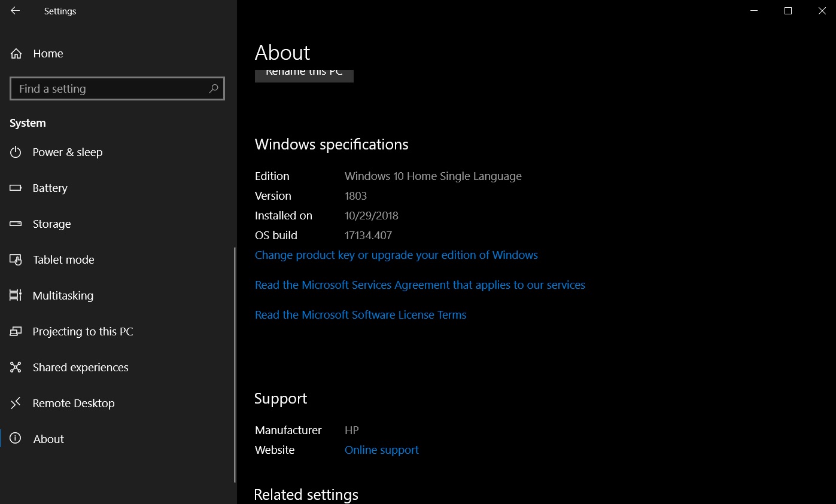This screenshot has width=836, height=504.
Task: Click Windows edition value text
Action: pos(433,176)
